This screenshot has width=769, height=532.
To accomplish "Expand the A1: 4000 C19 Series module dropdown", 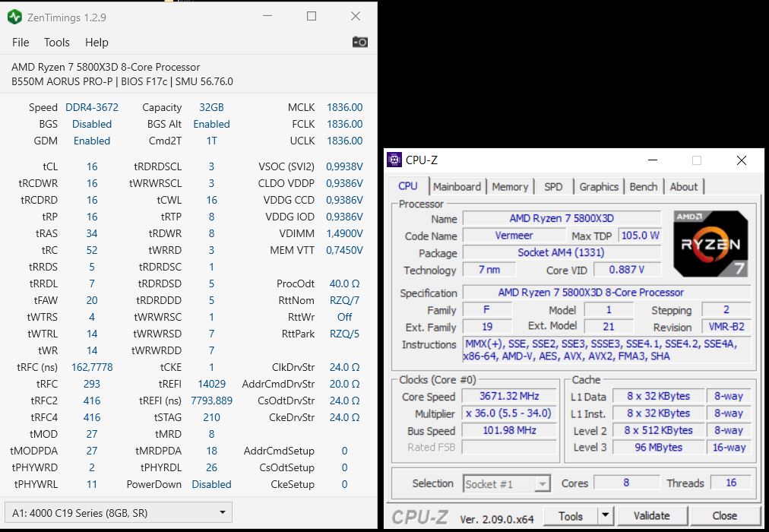I will pyautogui.click(x=118, y=513).
